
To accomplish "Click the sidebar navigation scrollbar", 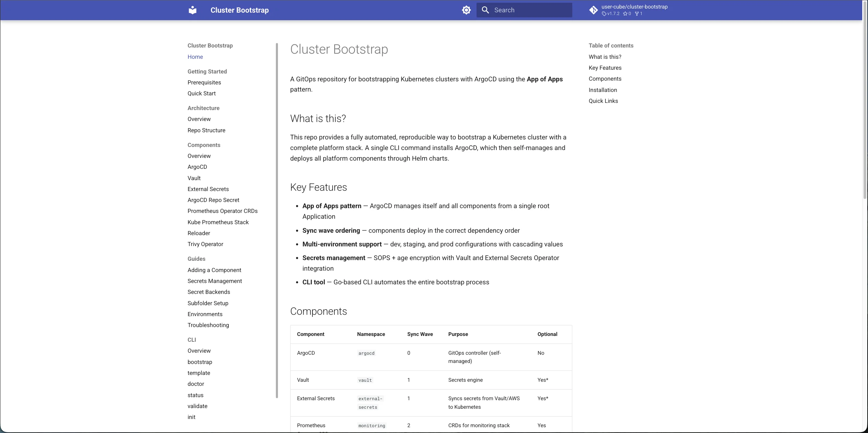I will point(277,220).
